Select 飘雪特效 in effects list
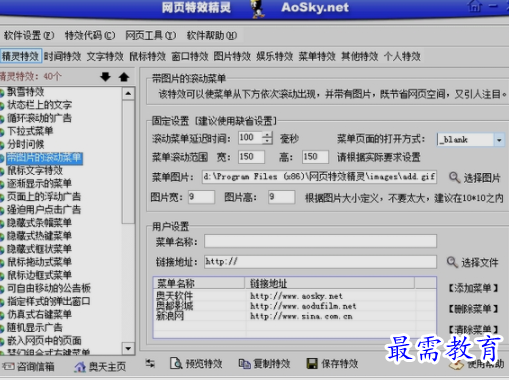 pyautogui.click(x=26, y=91)
